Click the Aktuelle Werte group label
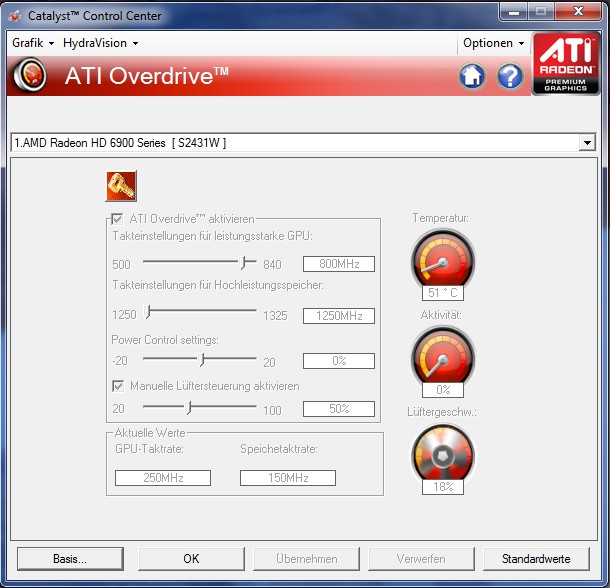 pos(150,433)
